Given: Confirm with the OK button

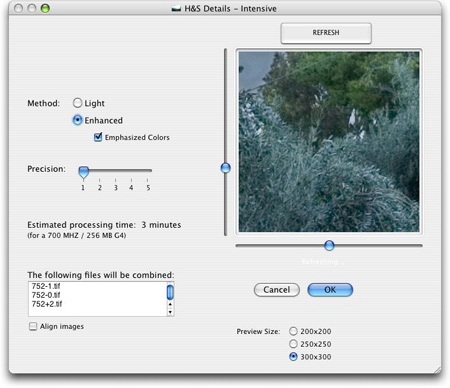Looking at the screenshot, I should [x=330, y=290].
